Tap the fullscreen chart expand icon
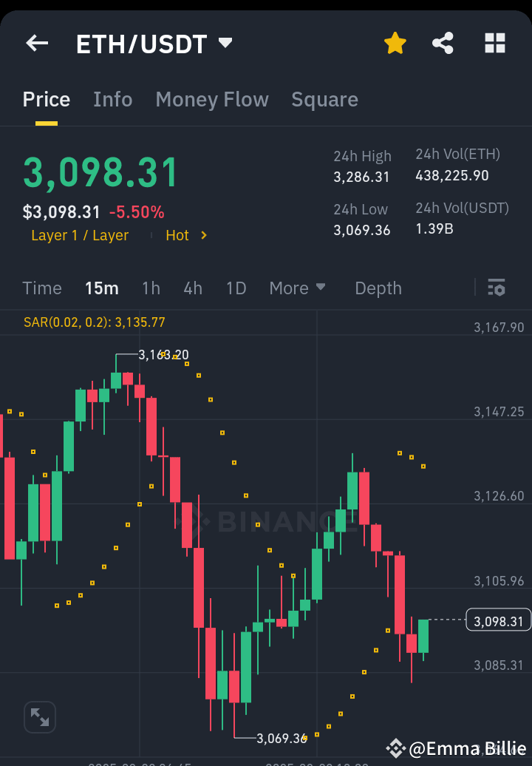 point(39,716)
